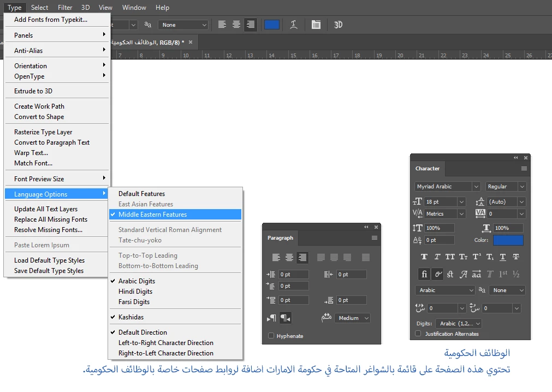Open Character panel flyout menu
Image resolution: width=552 pixels, height=392 pixels.
524,169
